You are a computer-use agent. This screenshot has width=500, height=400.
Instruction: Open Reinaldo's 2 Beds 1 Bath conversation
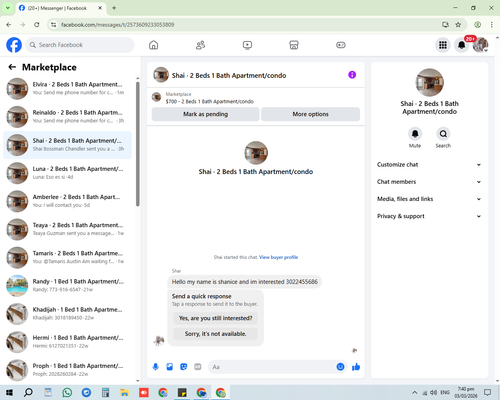(68, 117)
